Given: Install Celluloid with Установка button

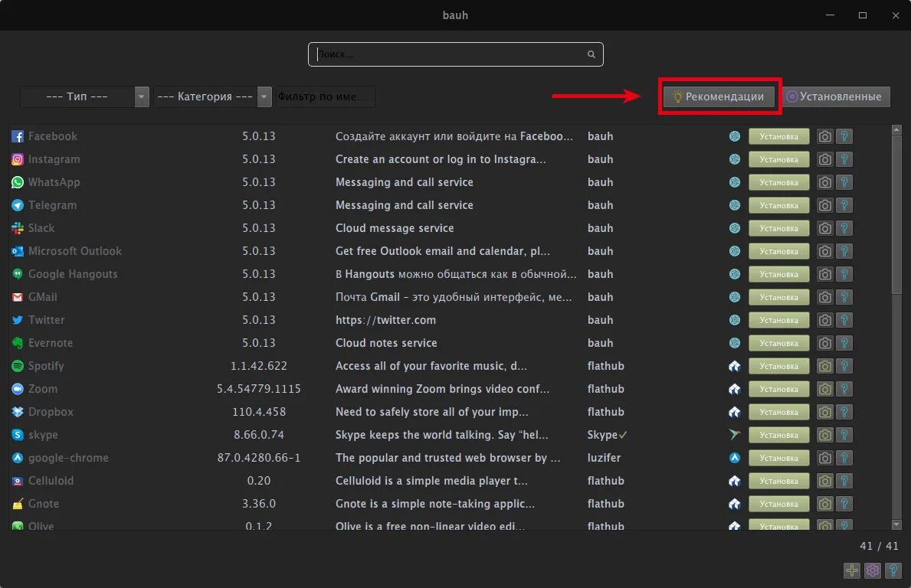Looking at the screenshot, I should (x=778, y=481).
